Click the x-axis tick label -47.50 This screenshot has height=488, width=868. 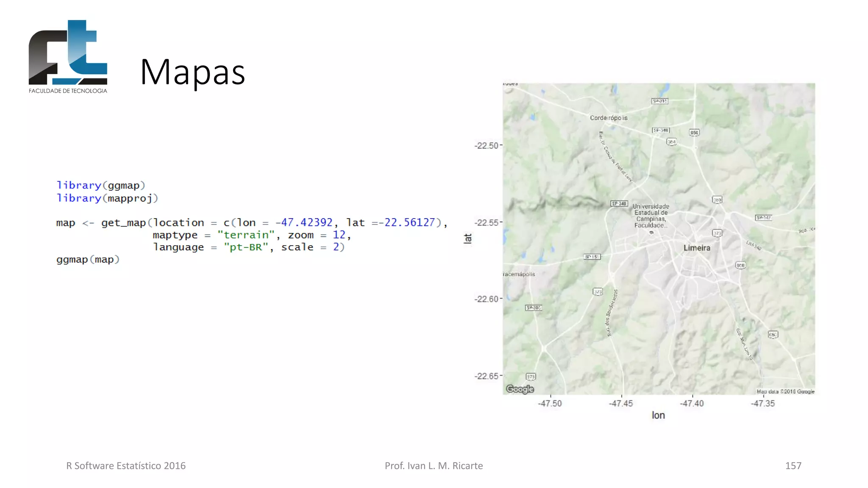[550, 404]
